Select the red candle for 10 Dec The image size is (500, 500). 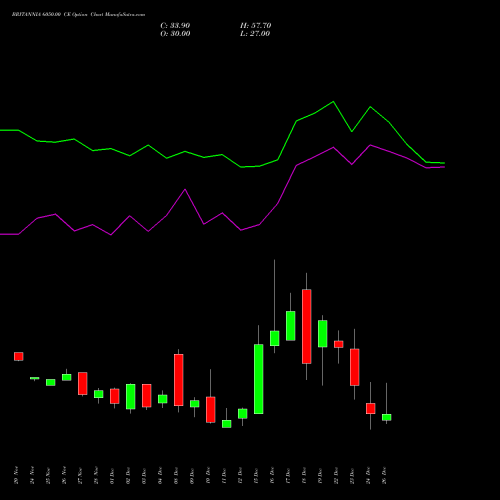click(x=211, y=410)
